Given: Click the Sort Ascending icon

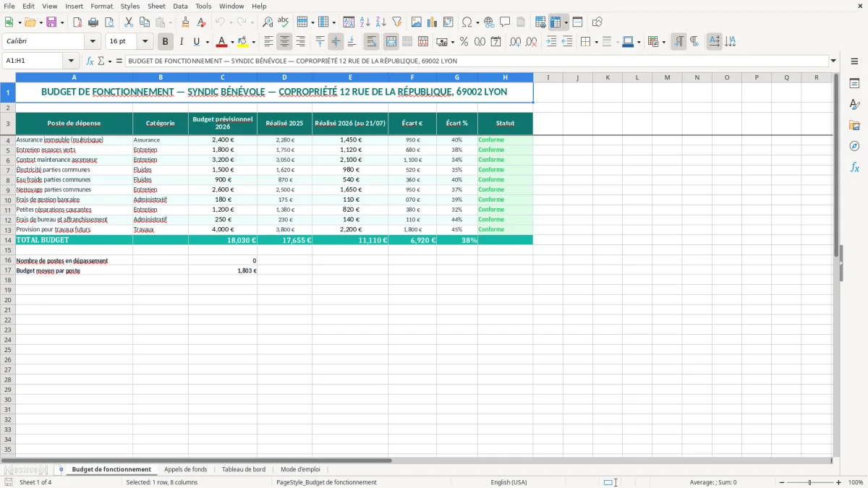Looking at the screenshot, I should [365, 22].
